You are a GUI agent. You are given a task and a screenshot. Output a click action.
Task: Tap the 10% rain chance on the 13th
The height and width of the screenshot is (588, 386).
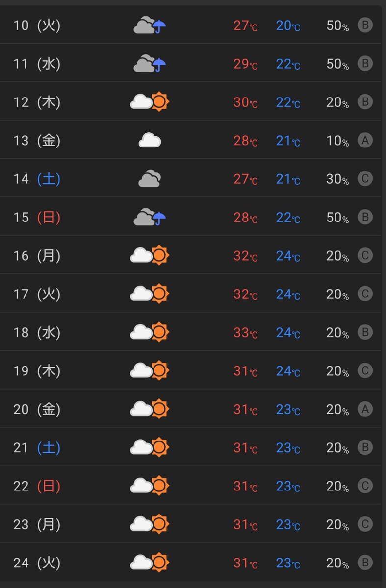[x=337, y=141]
